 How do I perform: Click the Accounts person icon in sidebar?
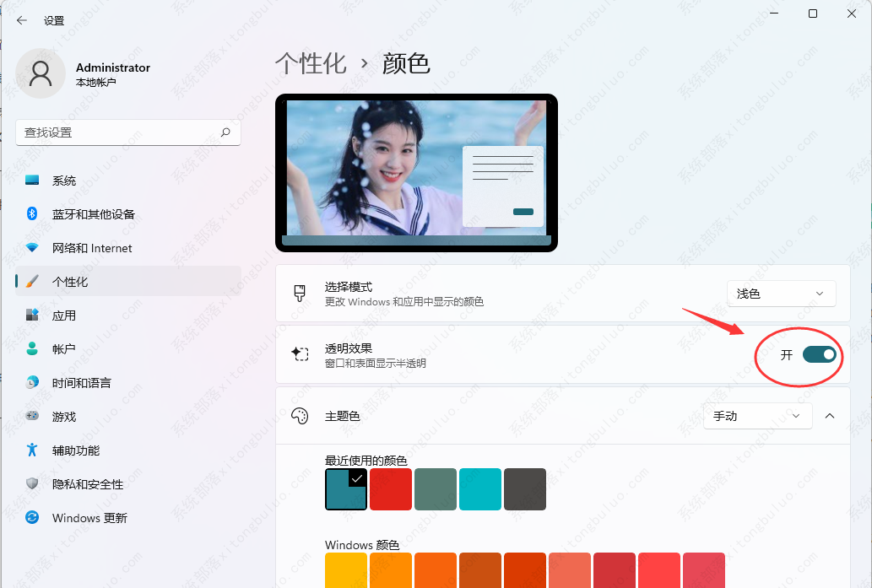click(x=33, y=349)
